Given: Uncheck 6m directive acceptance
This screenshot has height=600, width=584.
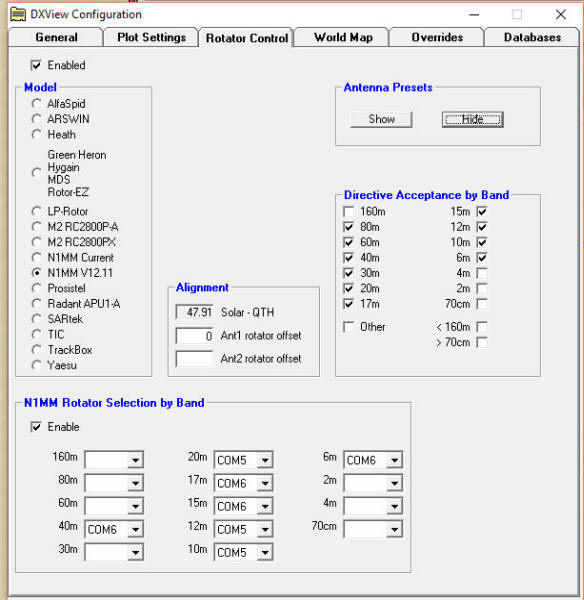Looking at the screenshot, I should pos(482,258).
